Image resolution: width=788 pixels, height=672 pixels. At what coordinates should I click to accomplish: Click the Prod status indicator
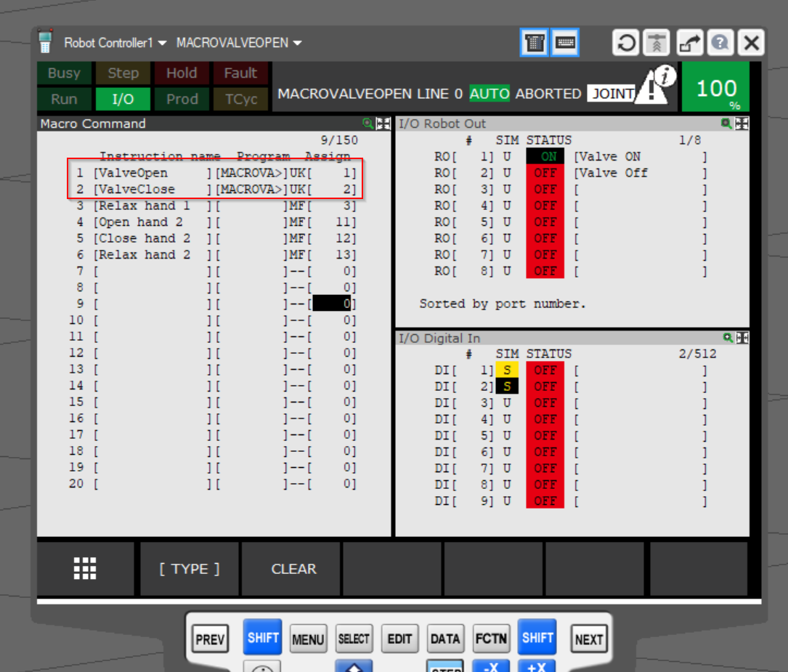pyautogui.click(x=182, y=99)
